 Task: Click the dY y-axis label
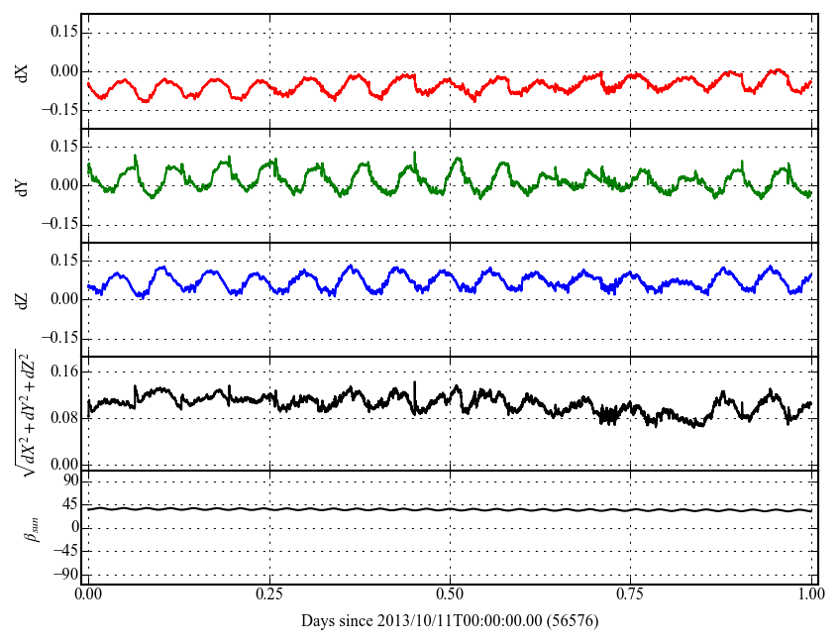pyautogui.click(x=22, y=185)
